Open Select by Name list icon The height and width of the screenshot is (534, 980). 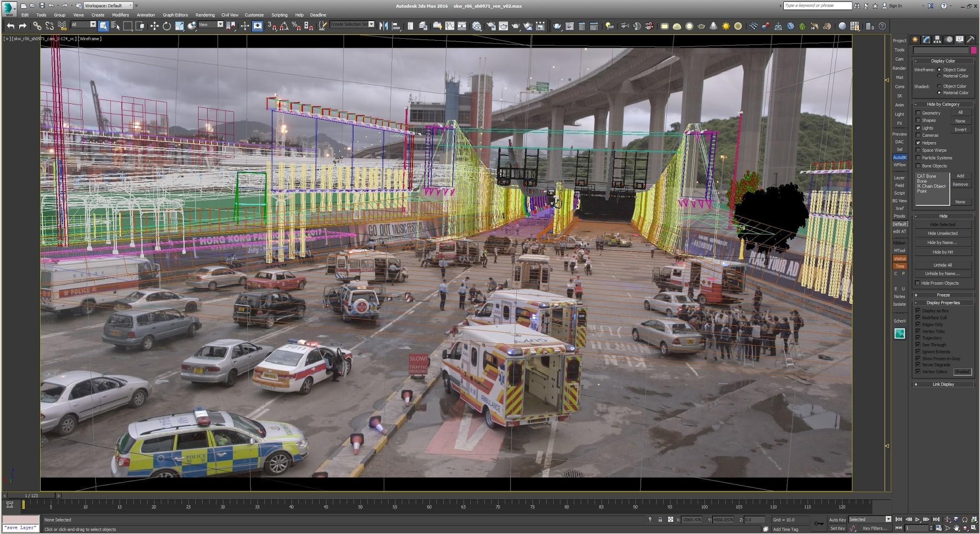pyautogui.click(x=115, y=26)
